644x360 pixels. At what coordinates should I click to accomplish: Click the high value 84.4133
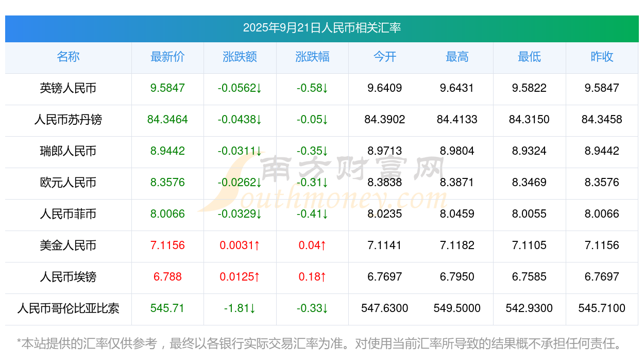(x=457, y=120)
